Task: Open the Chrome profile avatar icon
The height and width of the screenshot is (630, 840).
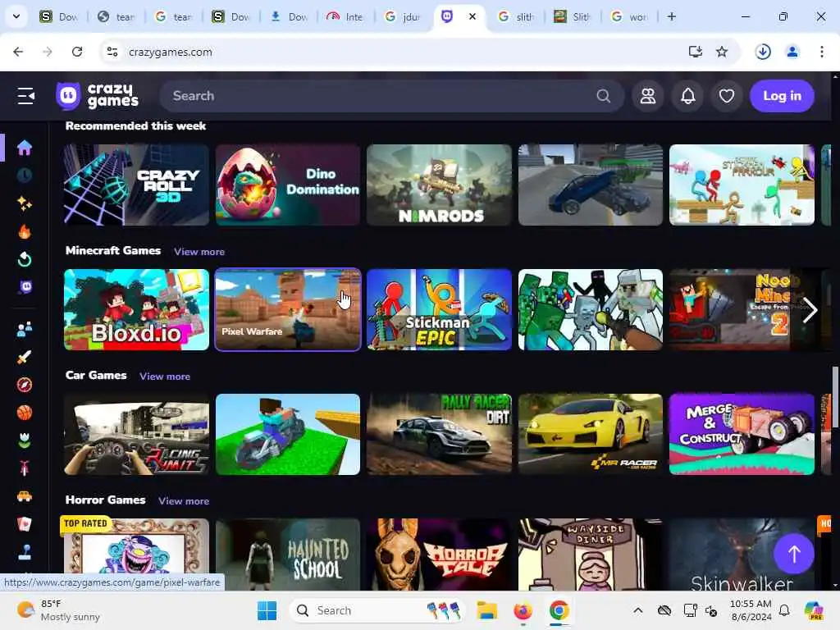Action: (x=792, y=52)
